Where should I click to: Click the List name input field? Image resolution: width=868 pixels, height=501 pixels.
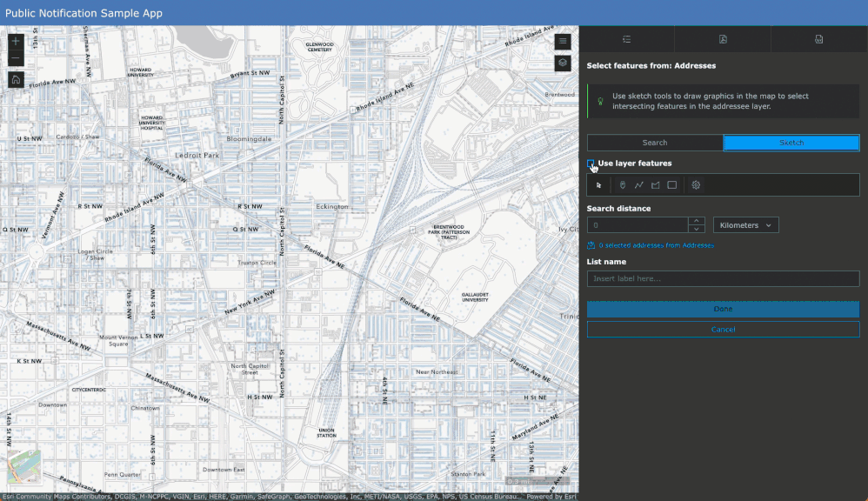point(723,278)
